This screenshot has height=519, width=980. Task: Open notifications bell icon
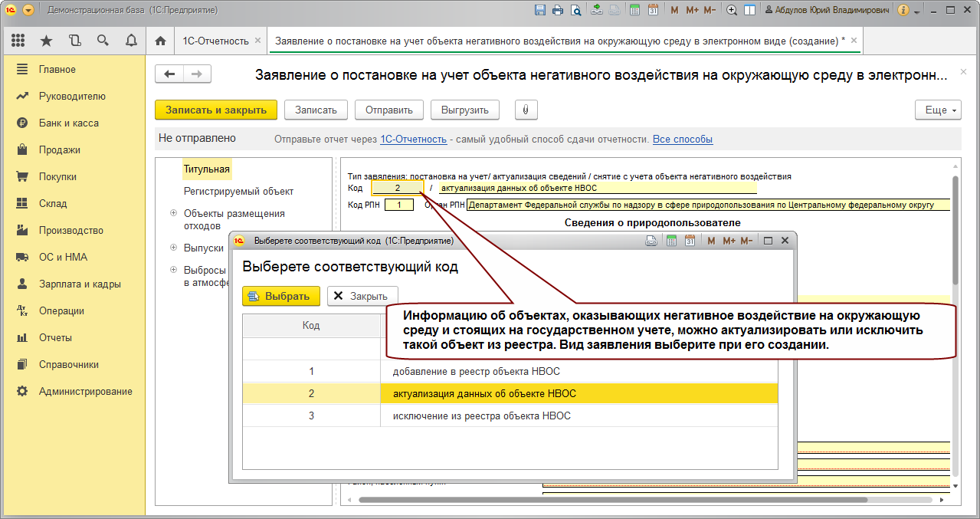pyautogui.click(x=131, y=41)
